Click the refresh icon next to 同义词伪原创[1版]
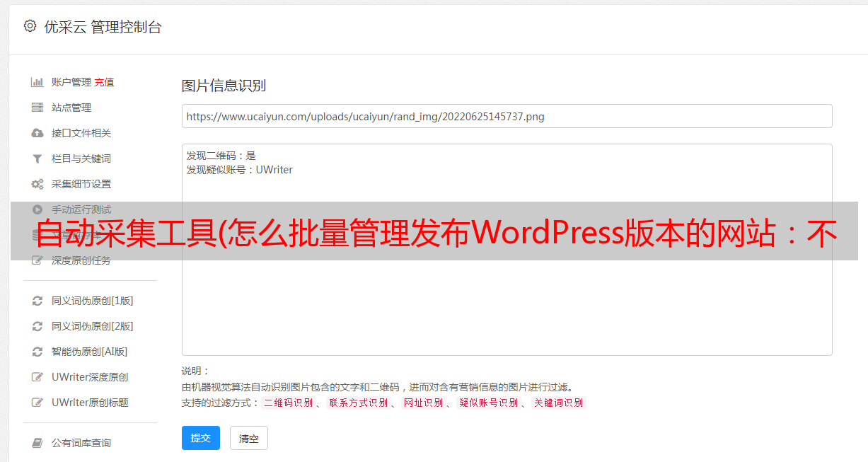The image size is (868, 462). click(x=37, y=301)
